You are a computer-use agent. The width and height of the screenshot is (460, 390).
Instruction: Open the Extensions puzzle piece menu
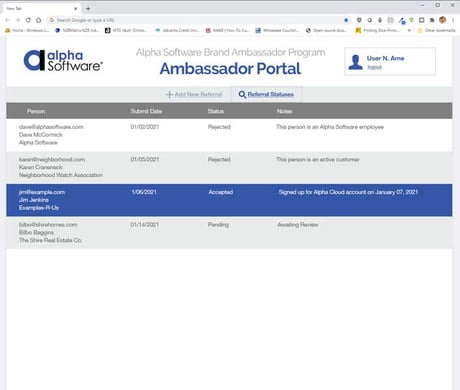(432, 20)
